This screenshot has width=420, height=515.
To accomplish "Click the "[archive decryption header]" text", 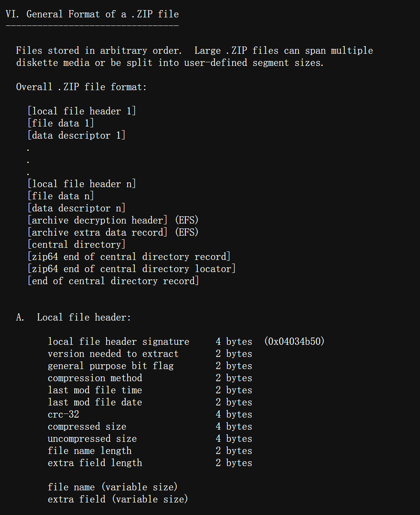I will [97, 220].
